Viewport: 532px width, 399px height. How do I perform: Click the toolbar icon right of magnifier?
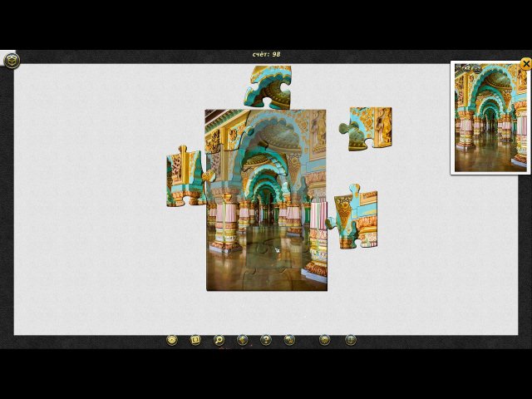[x=243, y=340]
